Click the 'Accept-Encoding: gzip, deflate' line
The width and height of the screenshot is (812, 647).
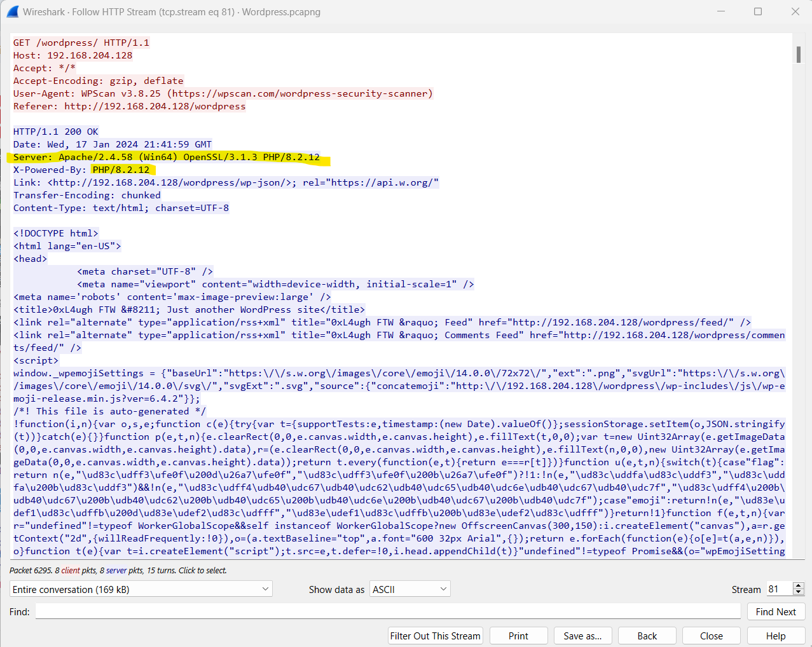(99, 81)
